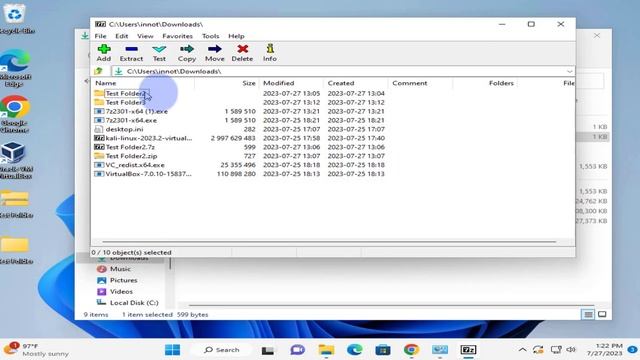Click the Extract toolbar icon

[131, 53]
